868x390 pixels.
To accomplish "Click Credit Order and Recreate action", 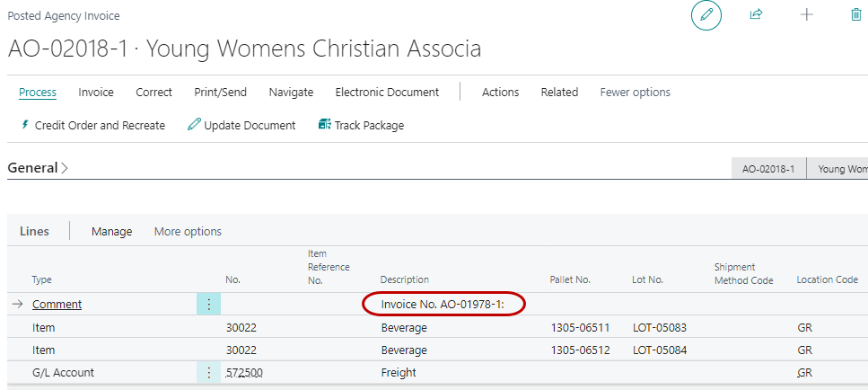I will (92, 126).
